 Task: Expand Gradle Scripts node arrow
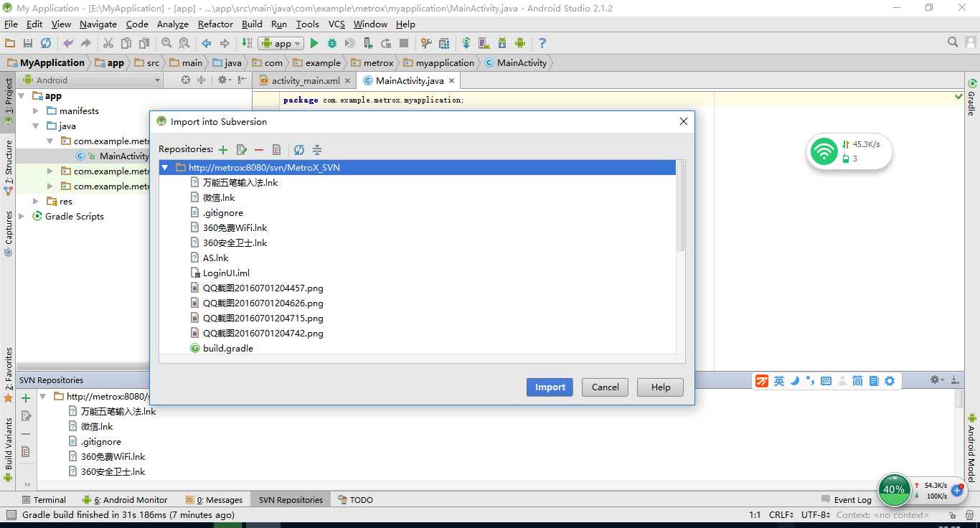click(x=22, y=217)
